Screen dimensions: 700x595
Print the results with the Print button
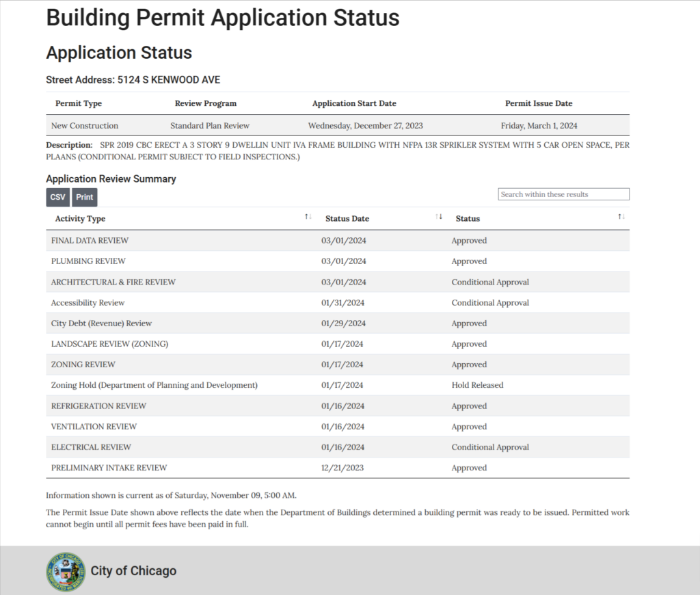pyautogui.click(x=84, y=197)
